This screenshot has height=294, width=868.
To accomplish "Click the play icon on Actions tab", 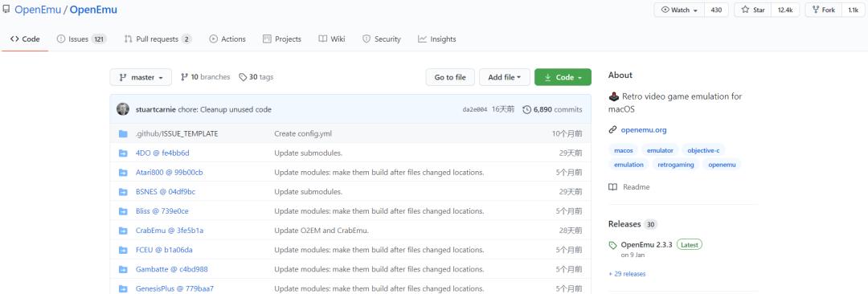I will click(x=213, y=39).
